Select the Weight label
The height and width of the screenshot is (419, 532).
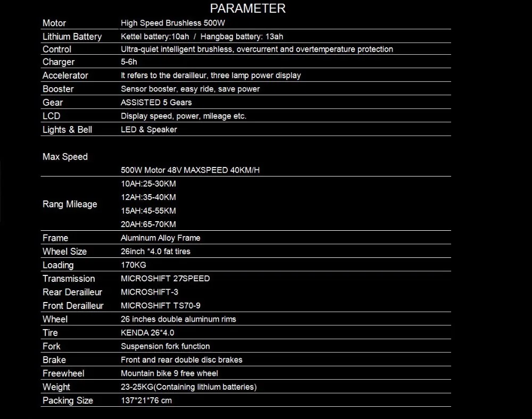[56, 387]
